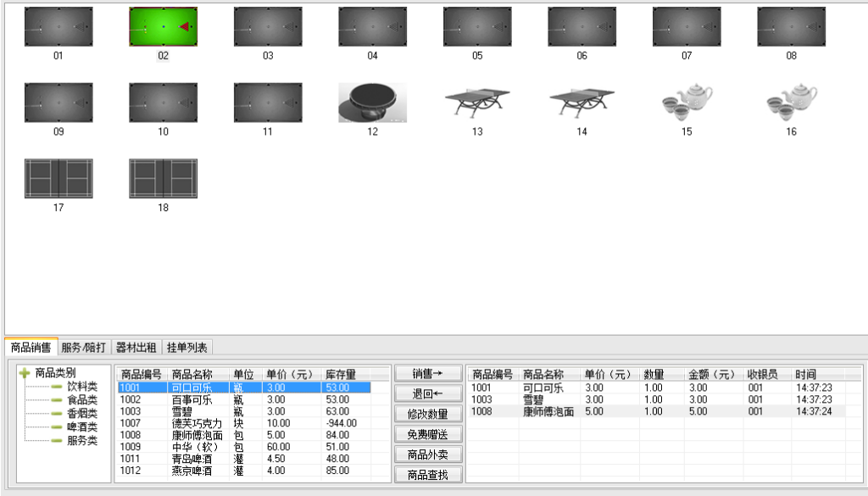Screen dimensions: 868x496
Task: Select tea set icon 16
Action: [791, 103]
